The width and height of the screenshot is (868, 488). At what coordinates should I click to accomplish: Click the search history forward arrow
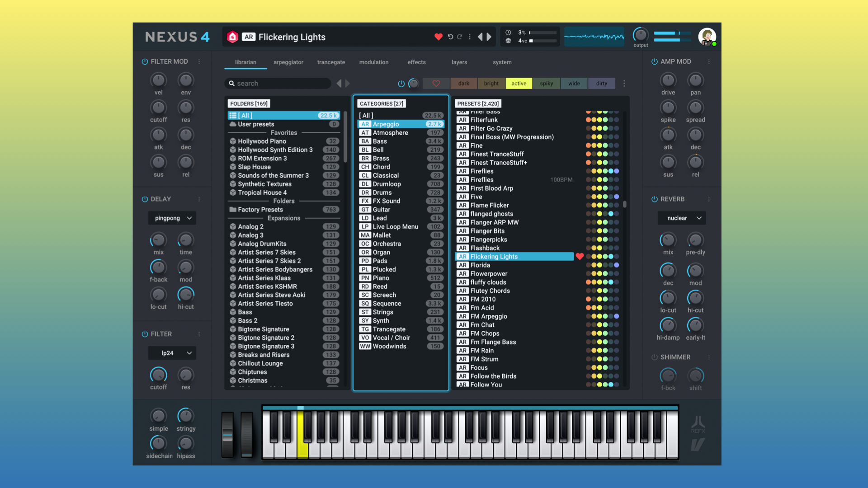(347, 84)
